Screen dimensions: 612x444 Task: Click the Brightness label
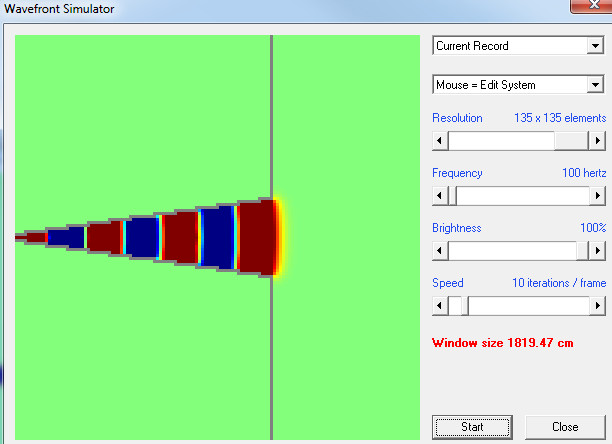457,228
